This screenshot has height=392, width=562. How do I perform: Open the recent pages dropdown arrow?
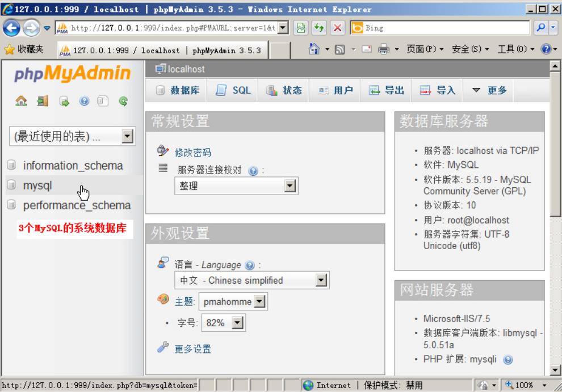tap(47, 28)
